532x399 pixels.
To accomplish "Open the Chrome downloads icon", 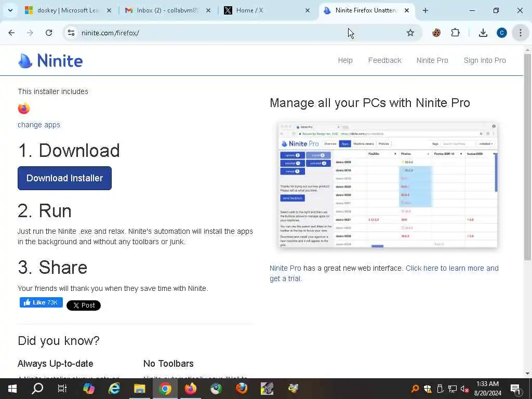I will 483,33.
